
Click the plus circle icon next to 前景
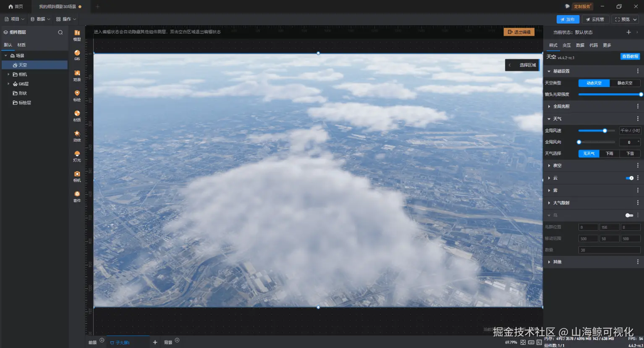click(x=102, y=340)
